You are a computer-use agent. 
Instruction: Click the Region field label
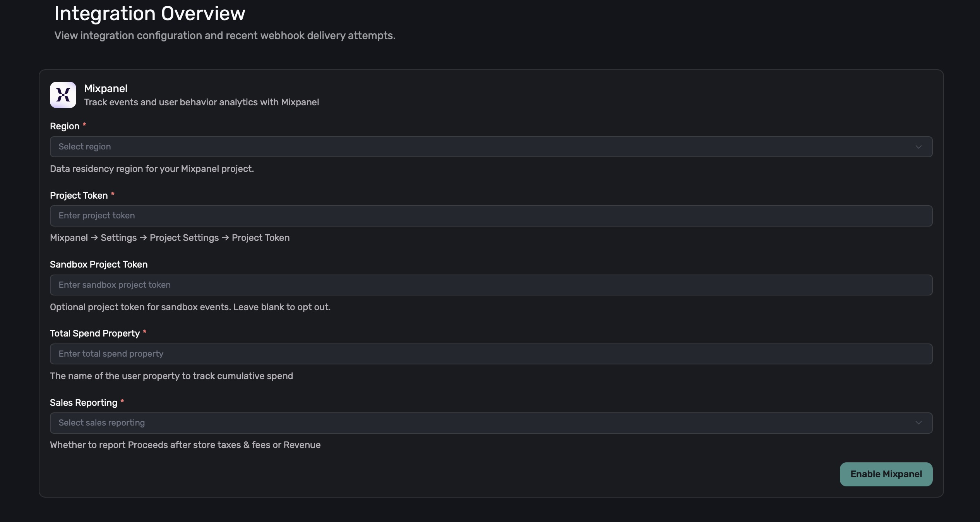(65, 126)
